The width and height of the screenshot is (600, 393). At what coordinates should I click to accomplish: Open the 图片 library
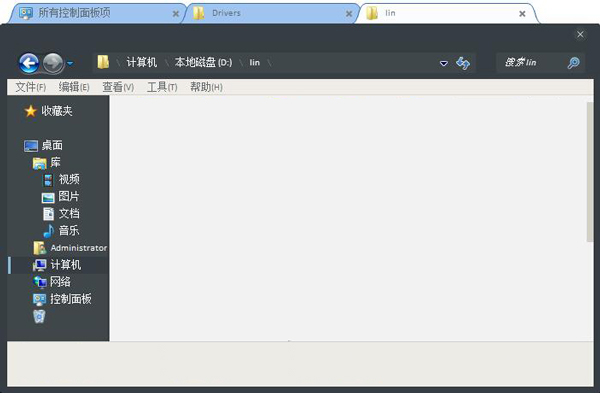[x=69, y=196]
